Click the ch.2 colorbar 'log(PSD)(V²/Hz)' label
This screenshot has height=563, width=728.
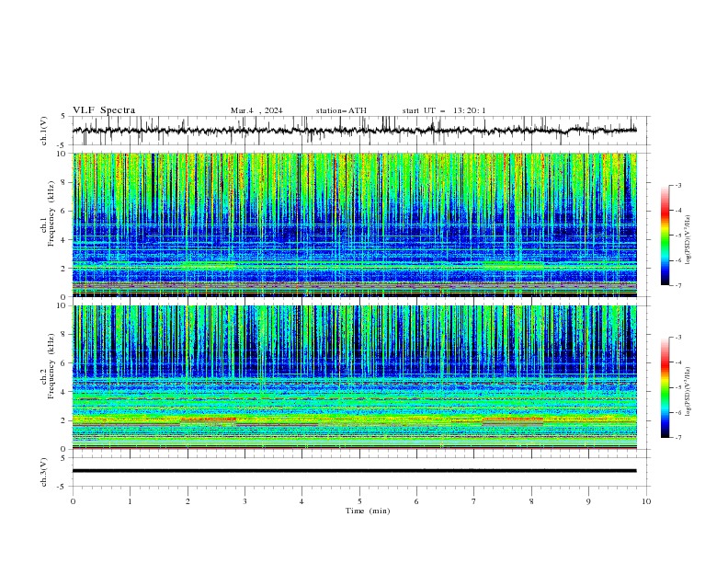688,392
